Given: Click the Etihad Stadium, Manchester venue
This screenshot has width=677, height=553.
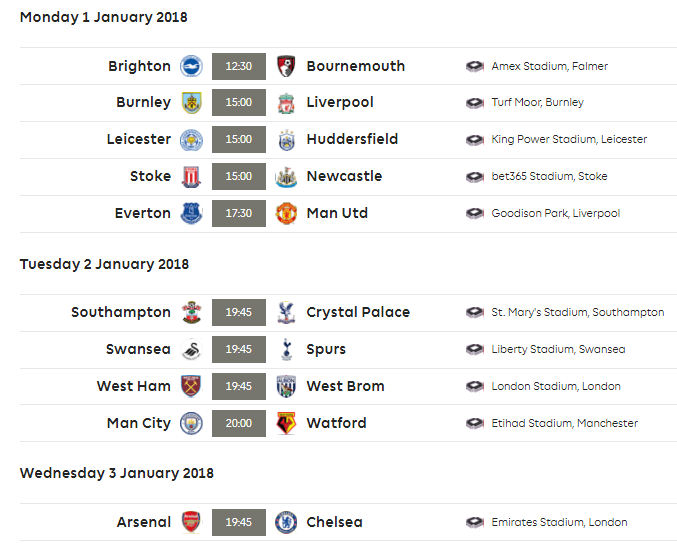Looking at the screenshot, I should click(x=564, y=423).
